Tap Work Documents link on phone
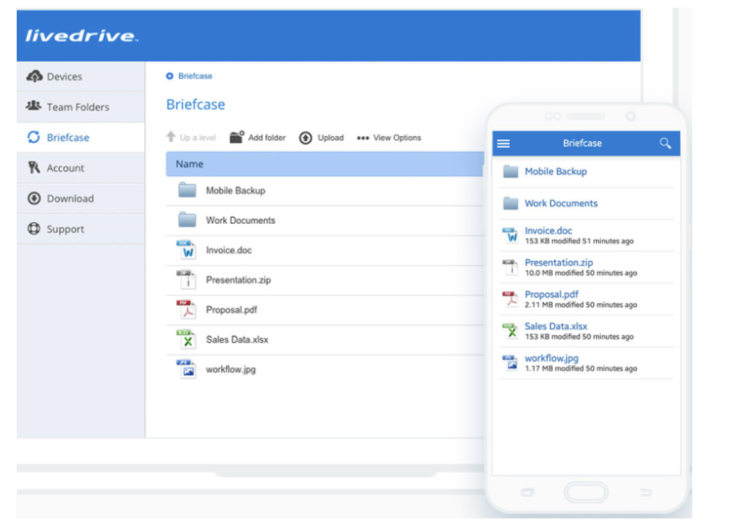 561,203
